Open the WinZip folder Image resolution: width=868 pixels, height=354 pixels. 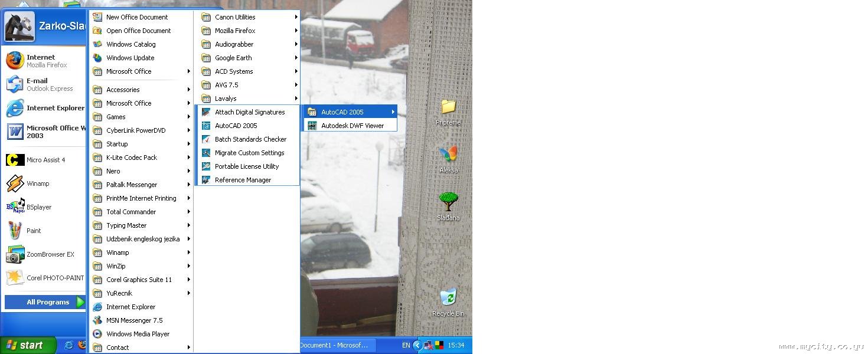coord(142,266)
